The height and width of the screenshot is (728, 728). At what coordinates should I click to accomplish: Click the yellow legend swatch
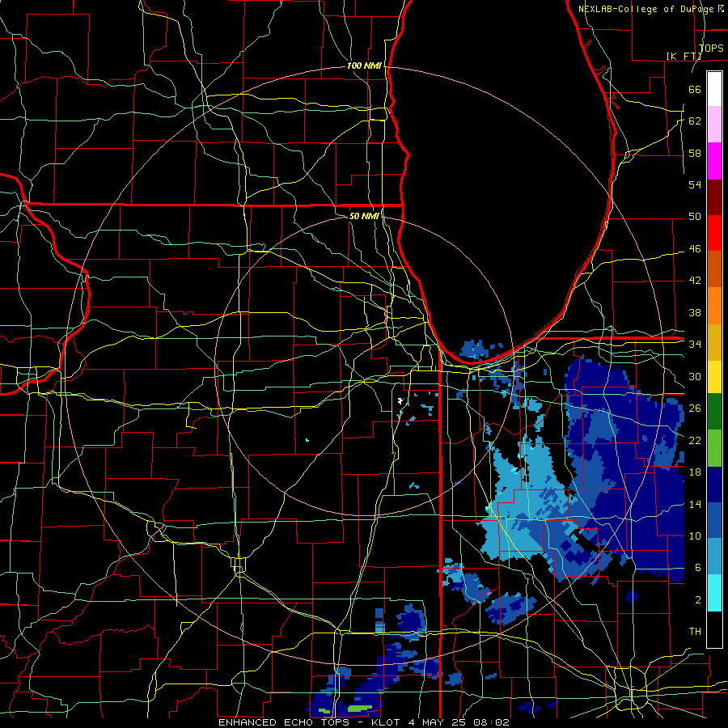coord(714,377)
